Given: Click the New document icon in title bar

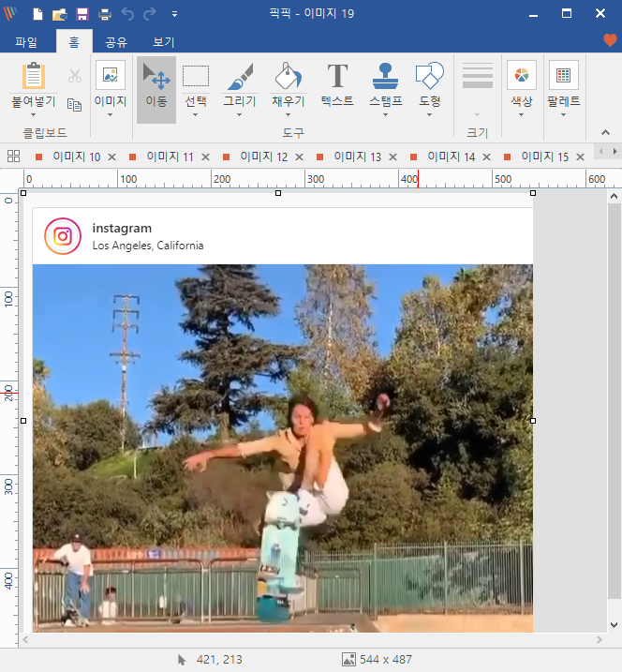Looking at the screenshot, I should click(37, 14).
